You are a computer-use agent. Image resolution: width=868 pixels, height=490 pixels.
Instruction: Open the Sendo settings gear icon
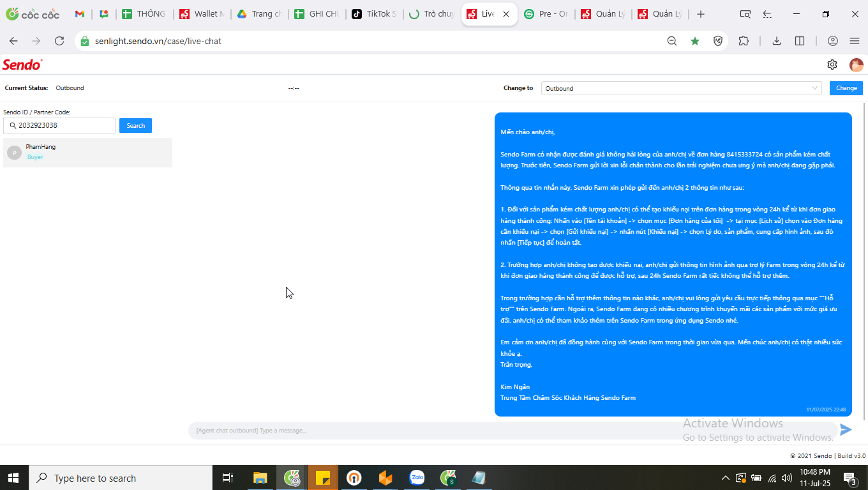tap(832, 65)
